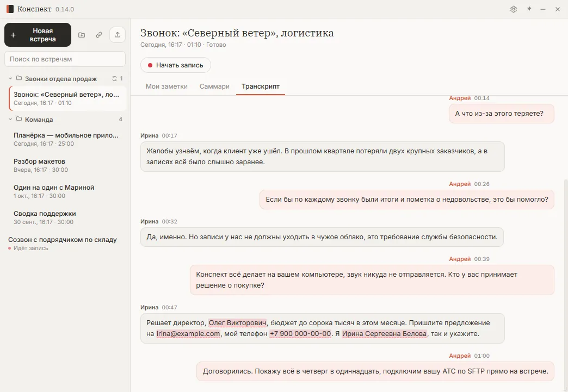Viewport: 568px width, 392px height.
Task: Start a new meeting with Новая встреча
Action: 38,35
